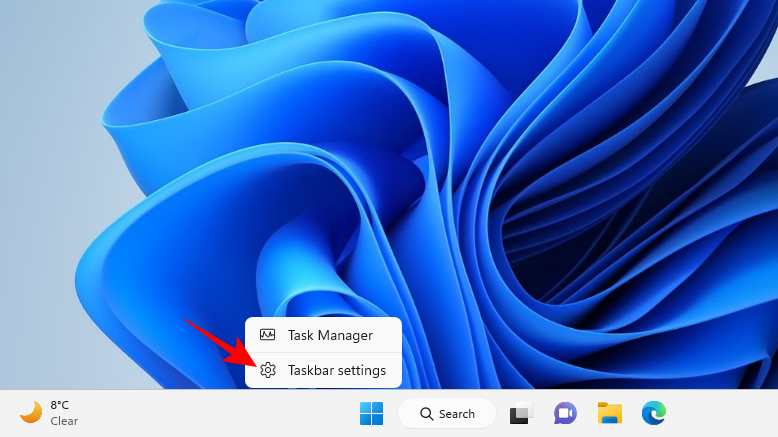Select Taskbar settings menu entry

[x=323, y=370]
